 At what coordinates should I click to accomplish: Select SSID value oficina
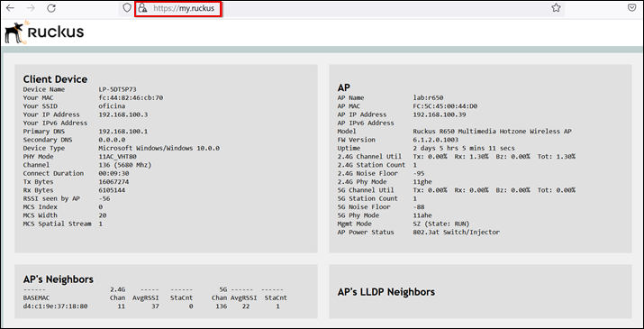point(112,106)
